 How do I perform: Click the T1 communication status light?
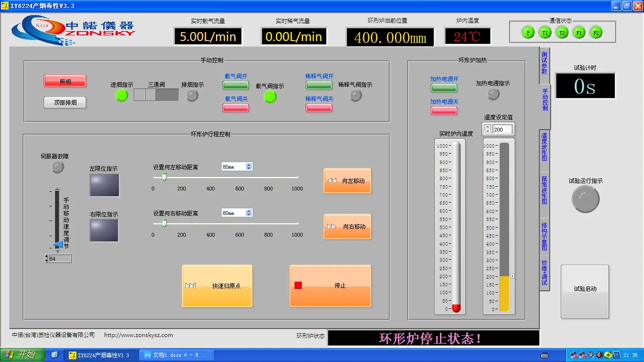545,33
